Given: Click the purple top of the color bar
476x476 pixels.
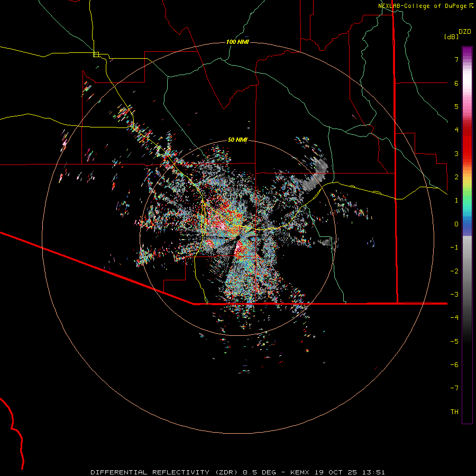Looking at the screenshot, I should click(467, 52).
